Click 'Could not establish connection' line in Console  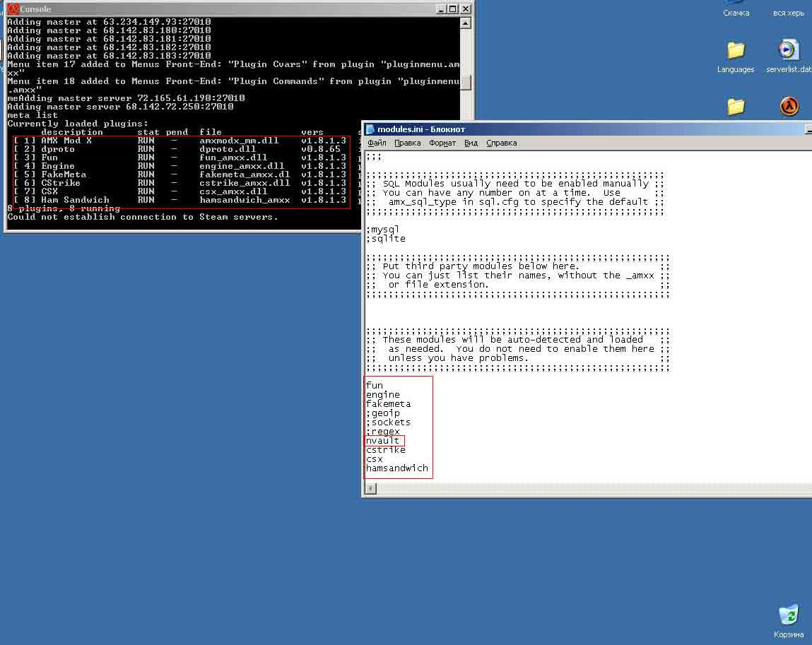143,217
